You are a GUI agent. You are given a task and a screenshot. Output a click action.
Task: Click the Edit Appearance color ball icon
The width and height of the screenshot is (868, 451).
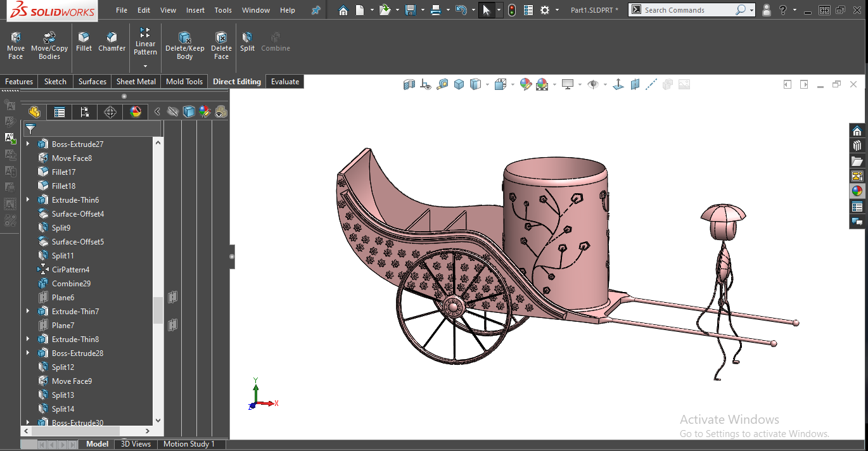tap(525, 84)
